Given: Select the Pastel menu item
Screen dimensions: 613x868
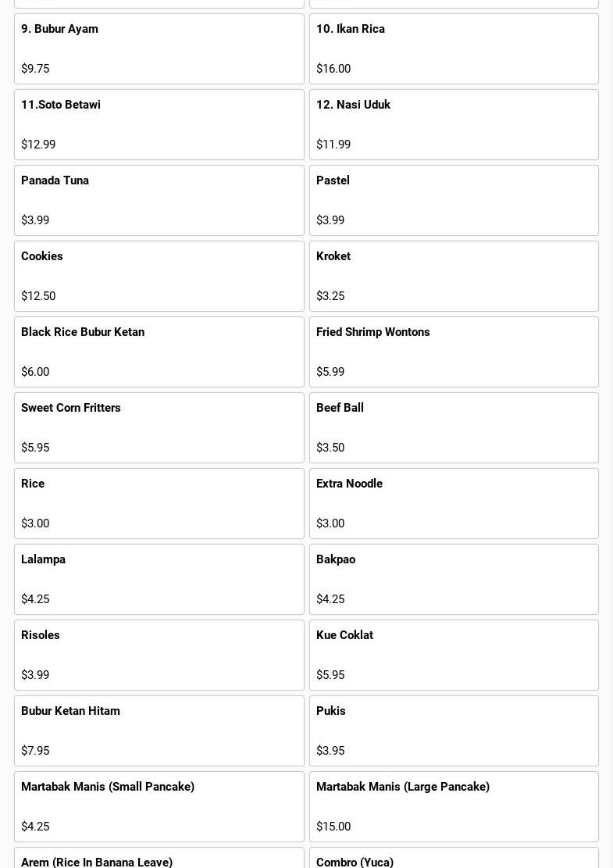Looking at the screenshot, I should (x=454, y=200).
